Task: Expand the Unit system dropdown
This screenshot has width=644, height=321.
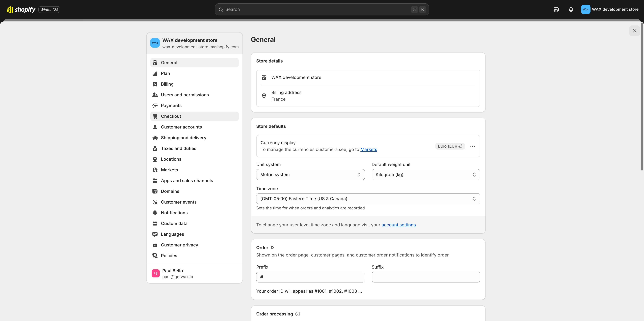Action: click(310, 175)
